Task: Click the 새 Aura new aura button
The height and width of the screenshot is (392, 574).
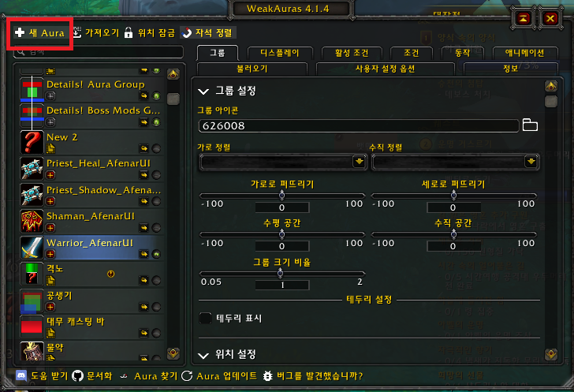Action: click(39, 33)
